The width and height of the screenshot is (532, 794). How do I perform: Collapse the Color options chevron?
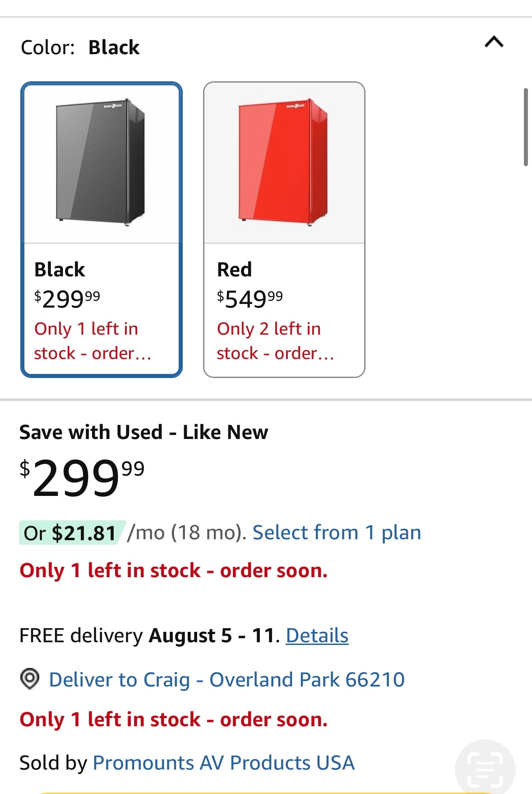point(494,42)
